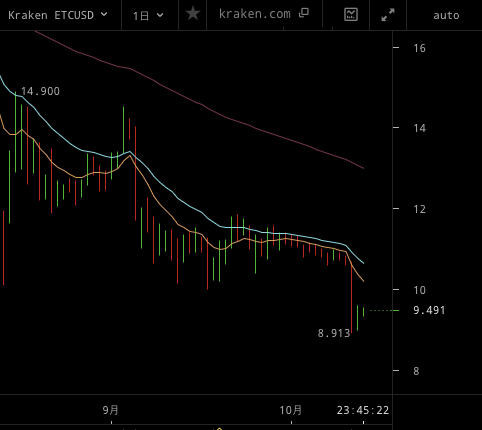The height and width of the screenshot is (430, 482).
Task: Click the favorite star icon
Action: [x=193, y=14]
